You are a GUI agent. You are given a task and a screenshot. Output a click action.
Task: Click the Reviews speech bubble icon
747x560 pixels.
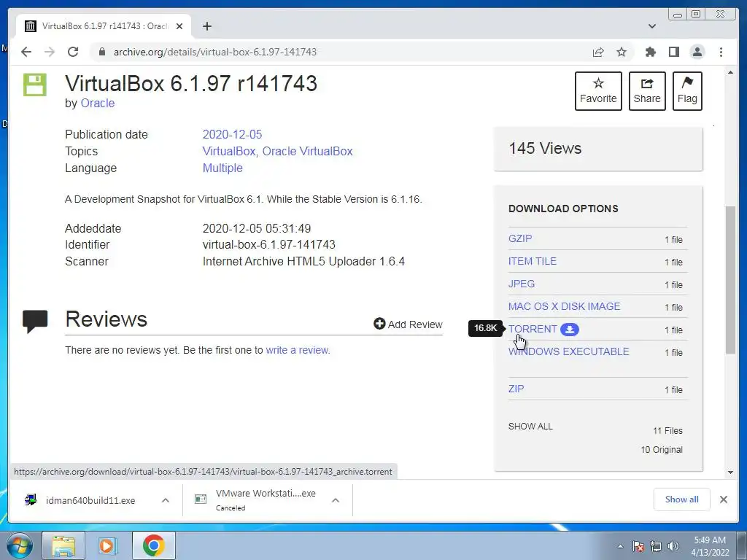coord(35,322)
